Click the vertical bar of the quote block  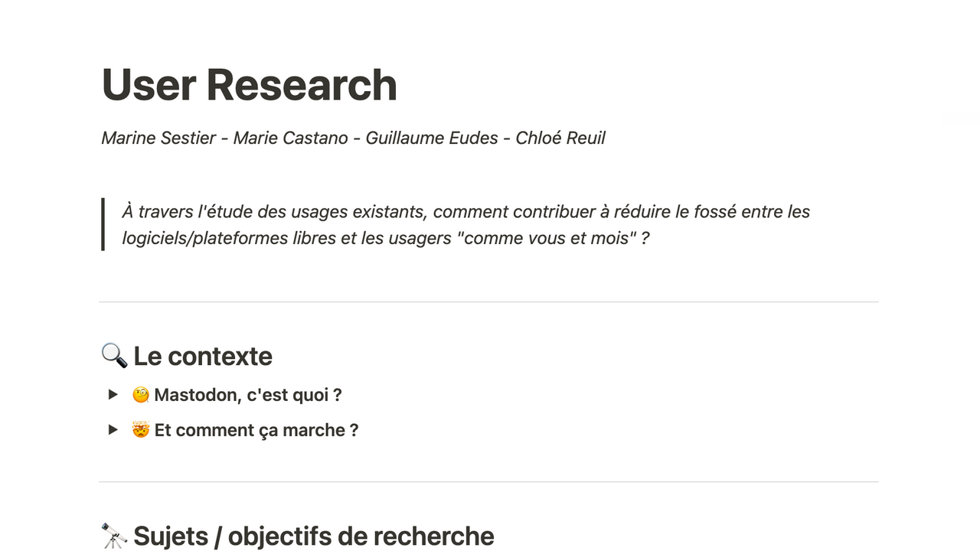(103, 224)
